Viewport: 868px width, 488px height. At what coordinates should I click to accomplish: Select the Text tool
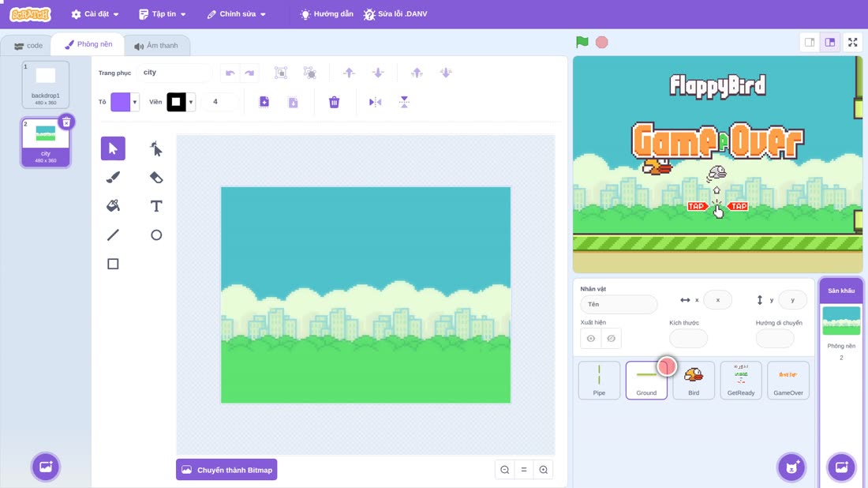click(156, 206)
